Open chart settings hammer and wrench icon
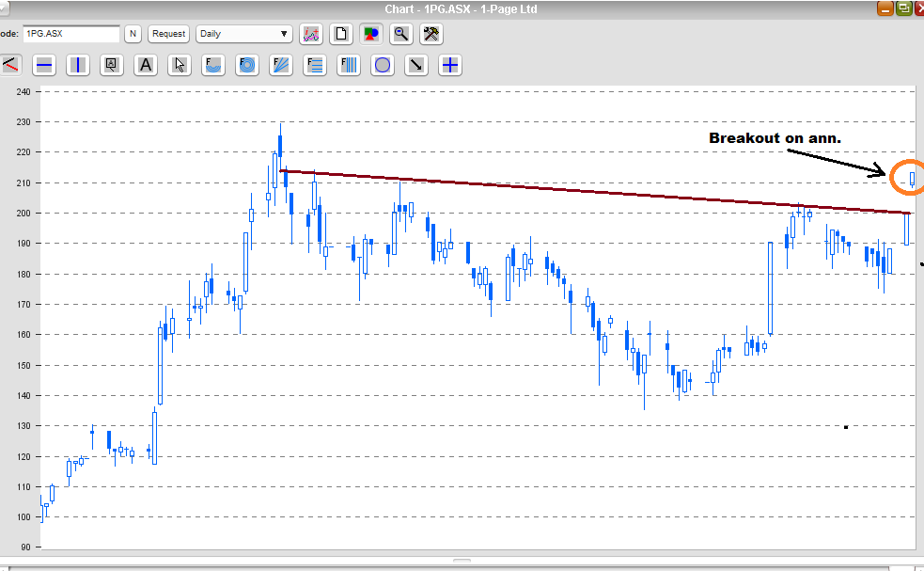 point(431,34)
